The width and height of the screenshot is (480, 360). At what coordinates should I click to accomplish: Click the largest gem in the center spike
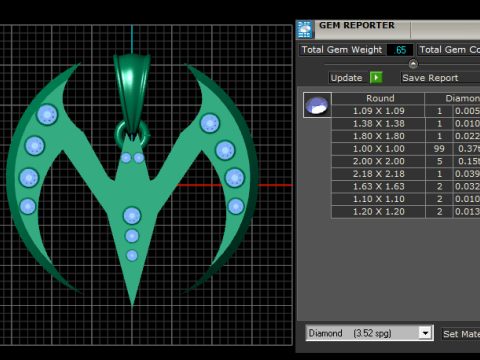[x=132, y=215]
